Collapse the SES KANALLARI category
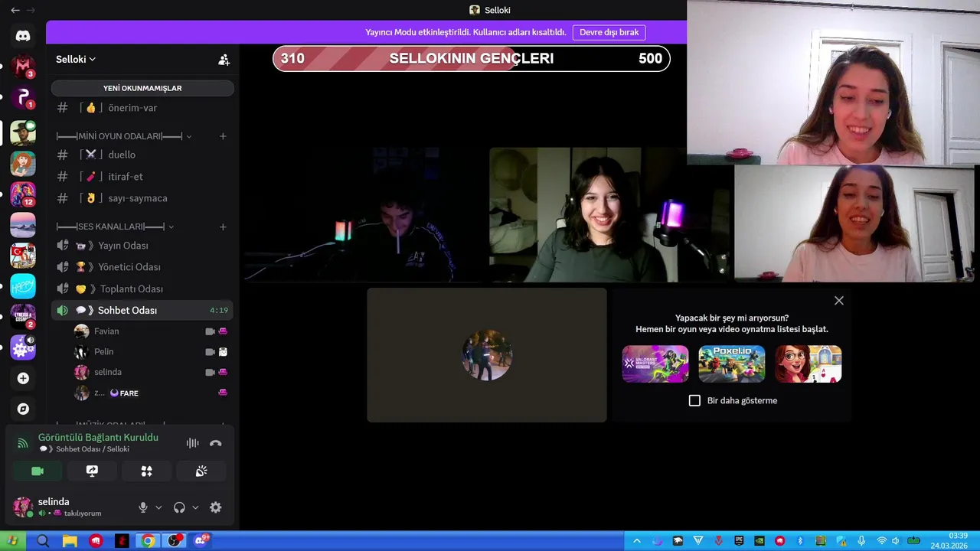The image size is (980, 551). [115, 227]
